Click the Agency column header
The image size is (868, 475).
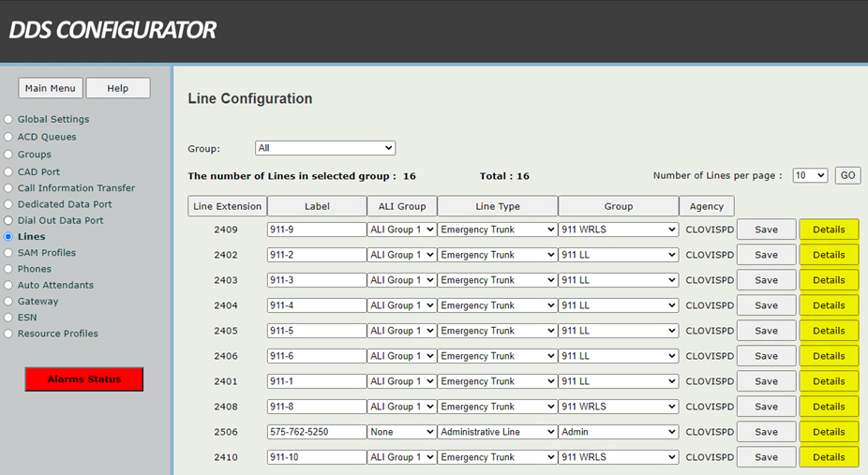[x=707, y=206]
